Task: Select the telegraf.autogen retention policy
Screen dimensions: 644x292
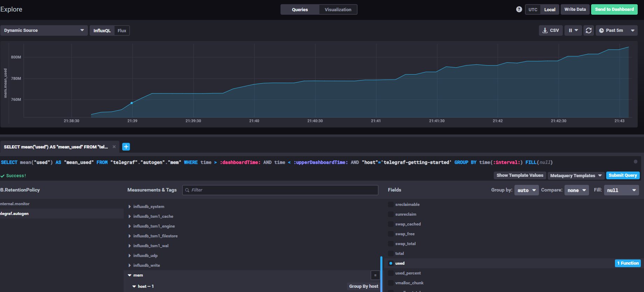Action: 62,214
